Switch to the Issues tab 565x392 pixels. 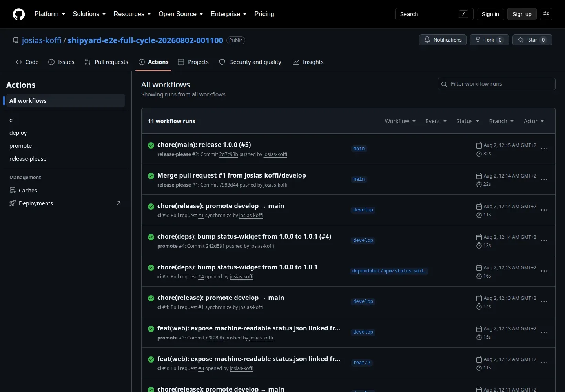point(61,62)
